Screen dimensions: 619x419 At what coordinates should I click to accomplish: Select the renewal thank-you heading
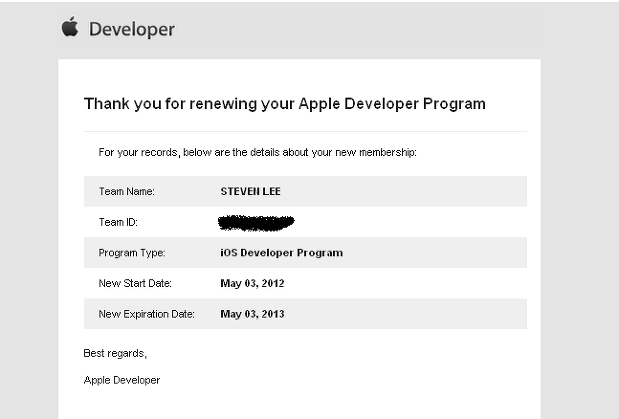click(285, 104)
